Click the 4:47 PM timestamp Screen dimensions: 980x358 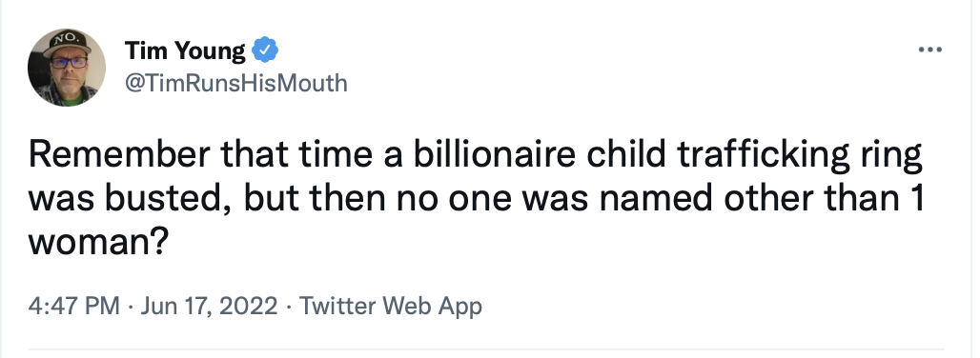(73, 307)
